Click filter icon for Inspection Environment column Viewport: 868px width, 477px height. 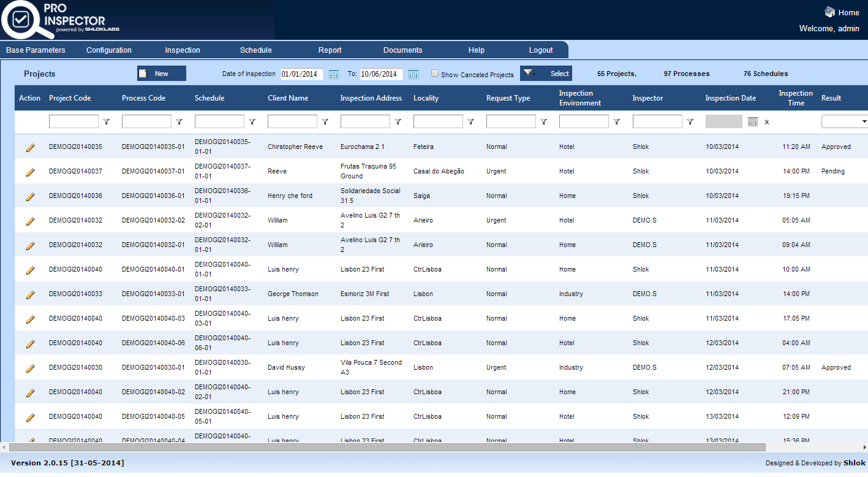tap(617, 122)
